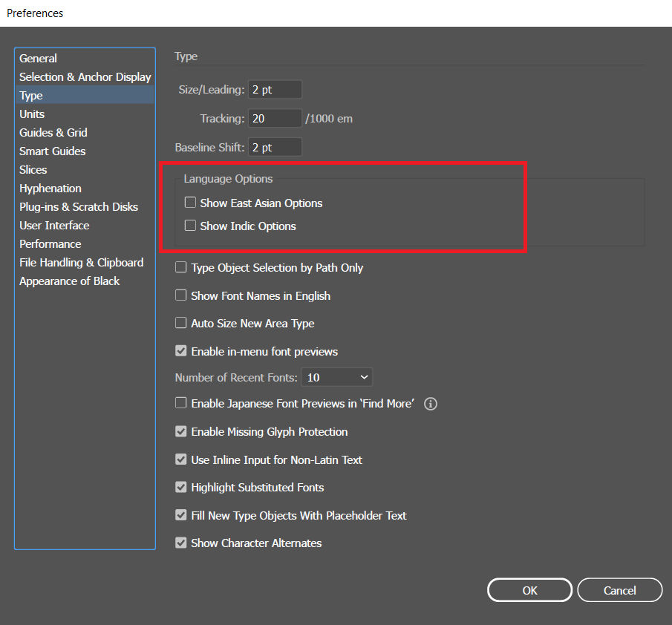Turn off Enable Missing Glyph Protection

(180, 431)
